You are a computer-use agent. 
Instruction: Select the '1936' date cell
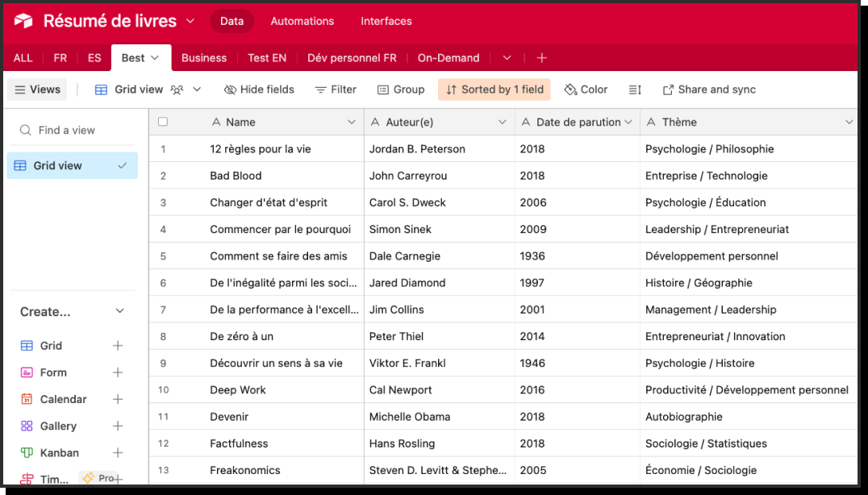tap(578, 256)
